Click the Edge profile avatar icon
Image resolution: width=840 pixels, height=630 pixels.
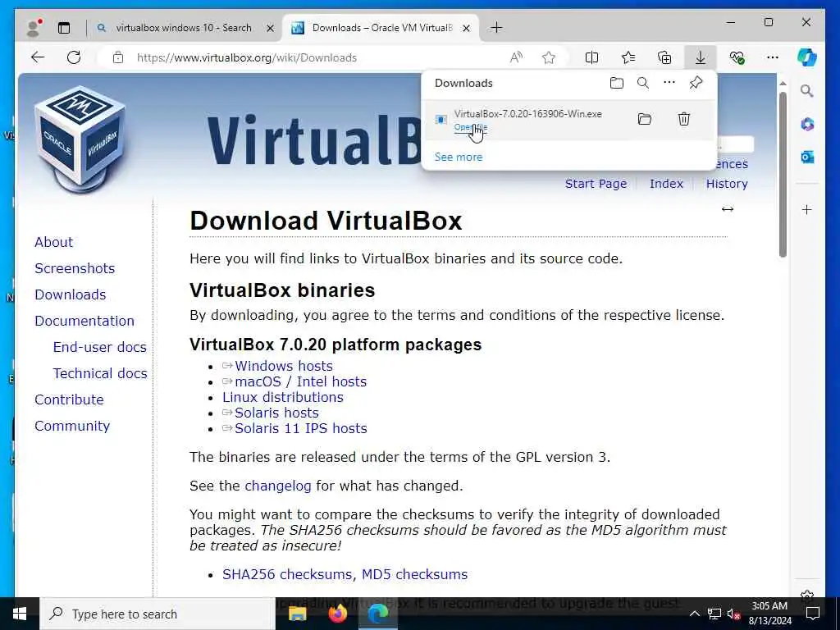pos(33,28)
